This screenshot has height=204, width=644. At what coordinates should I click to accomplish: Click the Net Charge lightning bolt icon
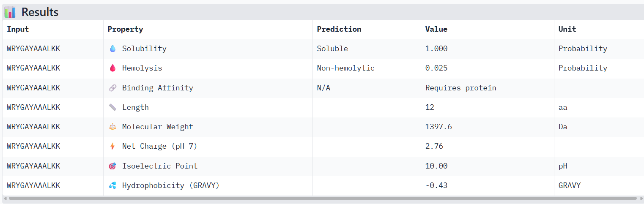(112, 146)
